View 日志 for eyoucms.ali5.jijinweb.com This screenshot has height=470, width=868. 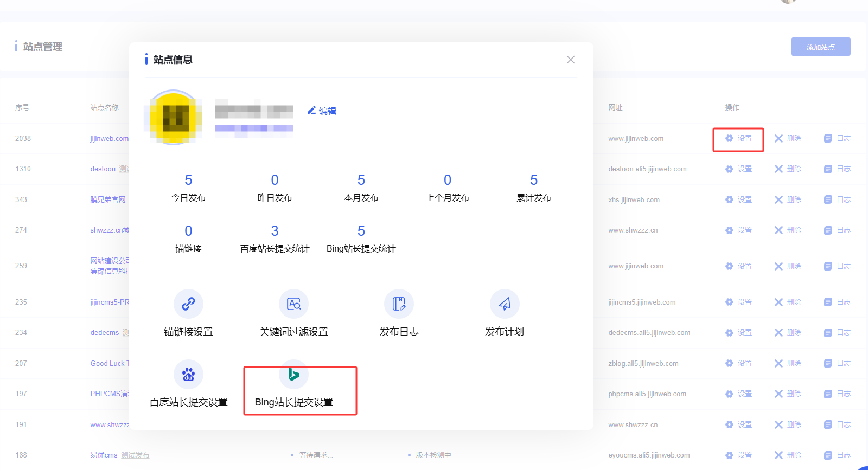[837, 455]
